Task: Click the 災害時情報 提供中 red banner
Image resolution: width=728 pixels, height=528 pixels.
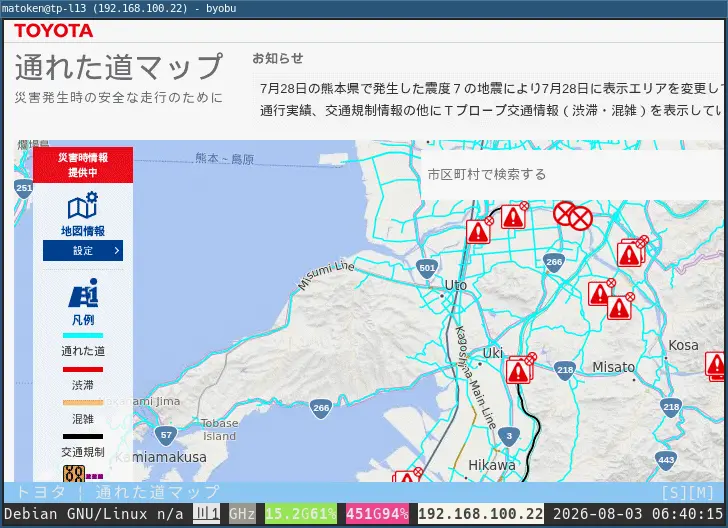Action: [x=83, y=165]
